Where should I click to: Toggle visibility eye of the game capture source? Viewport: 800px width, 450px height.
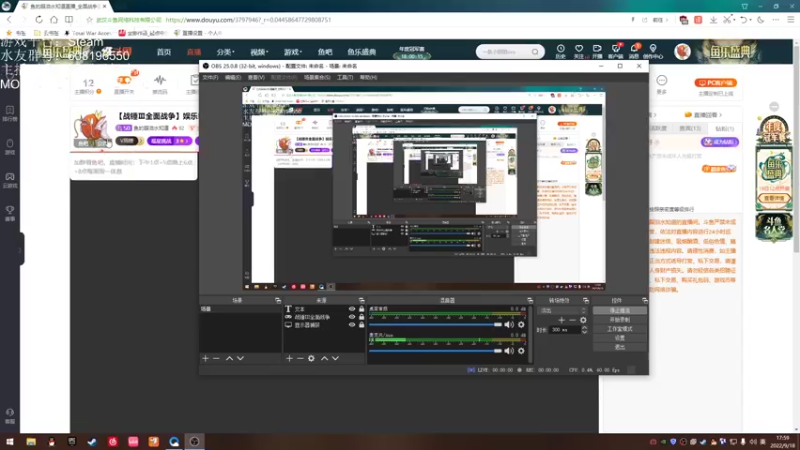click(x=352, y=317)
